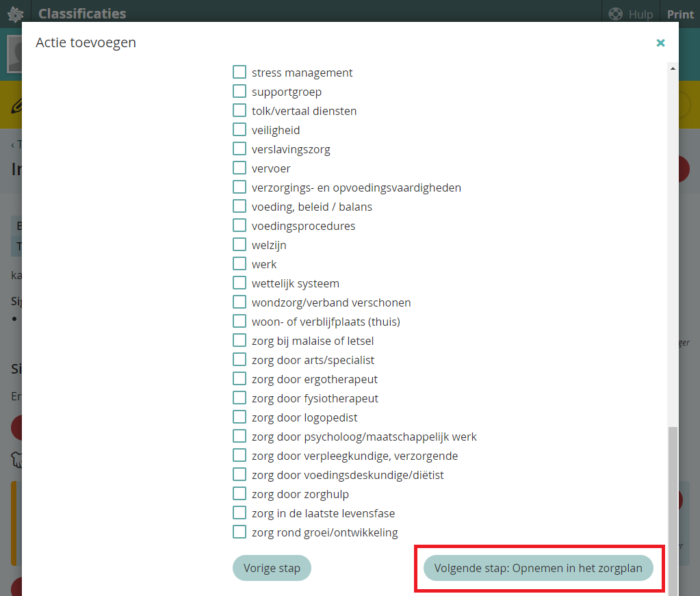Click the dialog's vertical scrollbar thumb

(673, 506)
